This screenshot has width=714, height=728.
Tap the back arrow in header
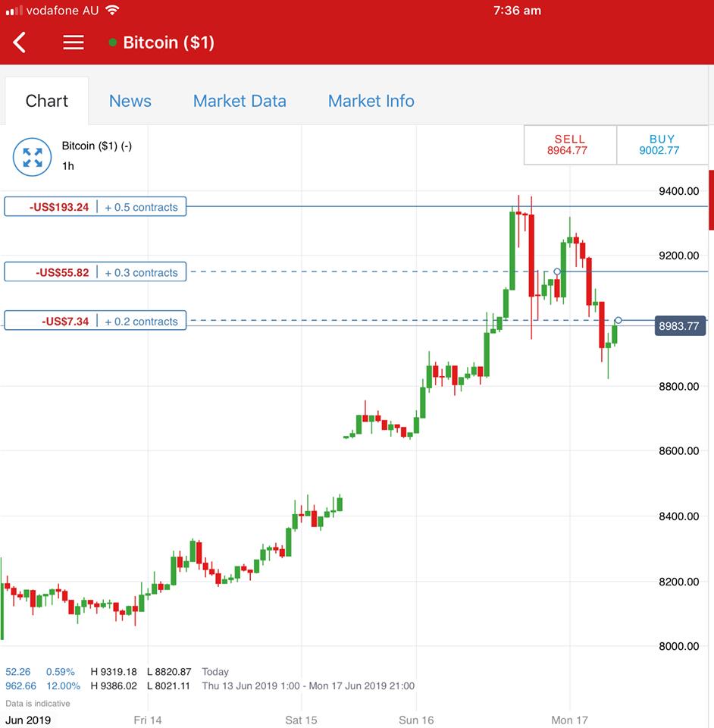click(20, 42)
